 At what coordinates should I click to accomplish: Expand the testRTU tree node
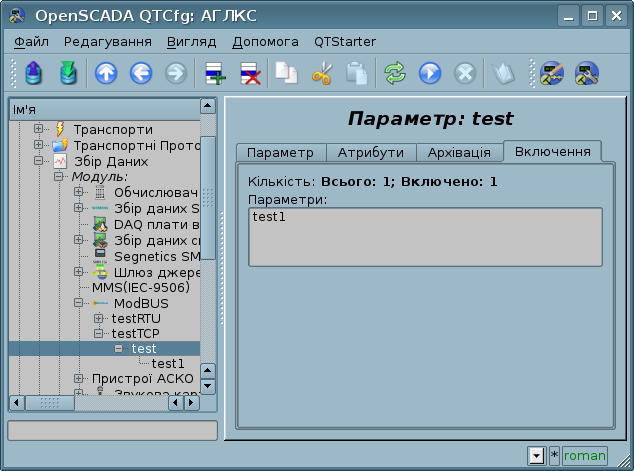click(99, 318)
